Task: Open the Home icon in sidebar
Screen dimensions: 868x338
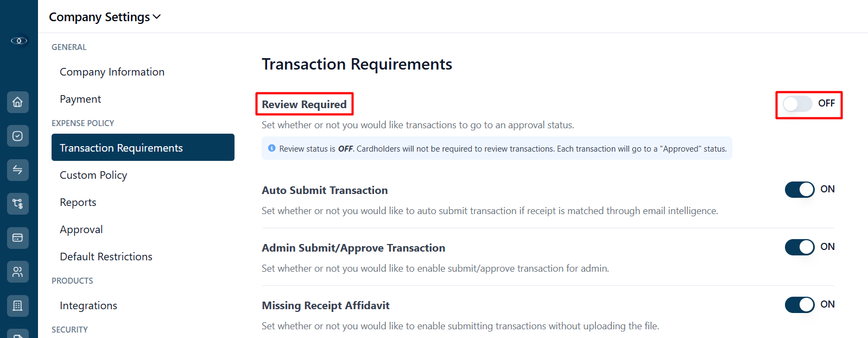Action: click(x=18, y=102)
